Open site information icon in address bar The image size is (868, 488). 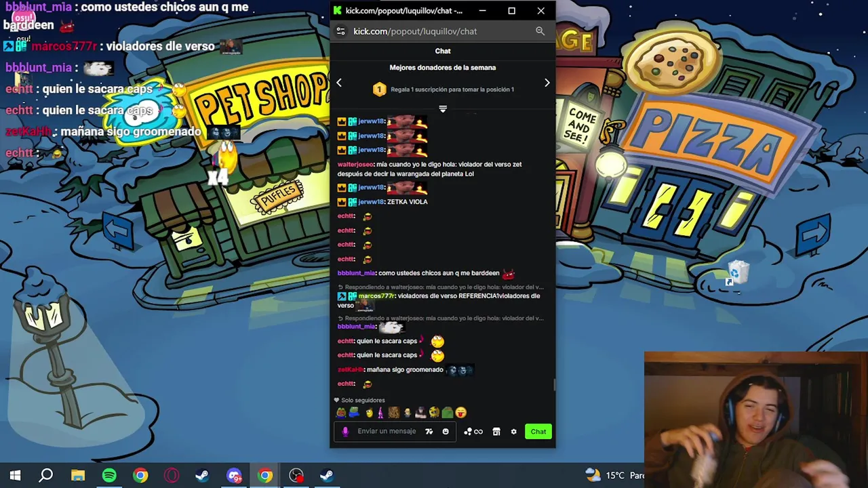[x=341, y=31]
